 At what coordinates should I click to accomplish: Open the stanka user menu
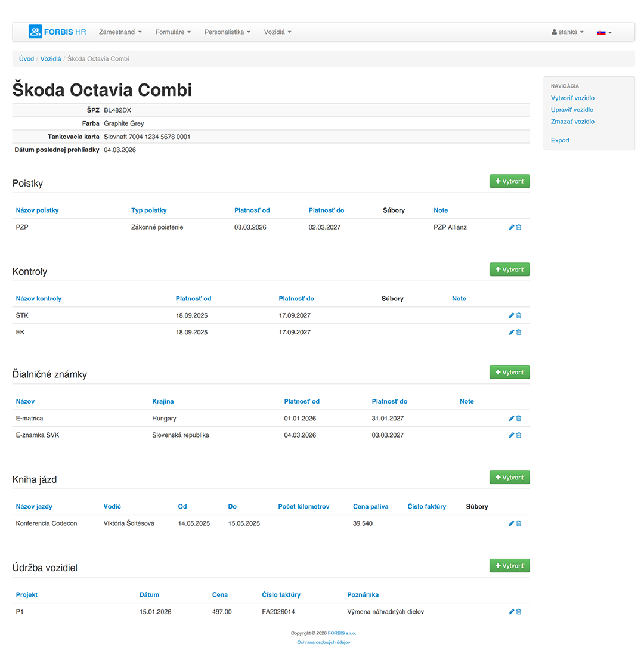coord(568,32)
